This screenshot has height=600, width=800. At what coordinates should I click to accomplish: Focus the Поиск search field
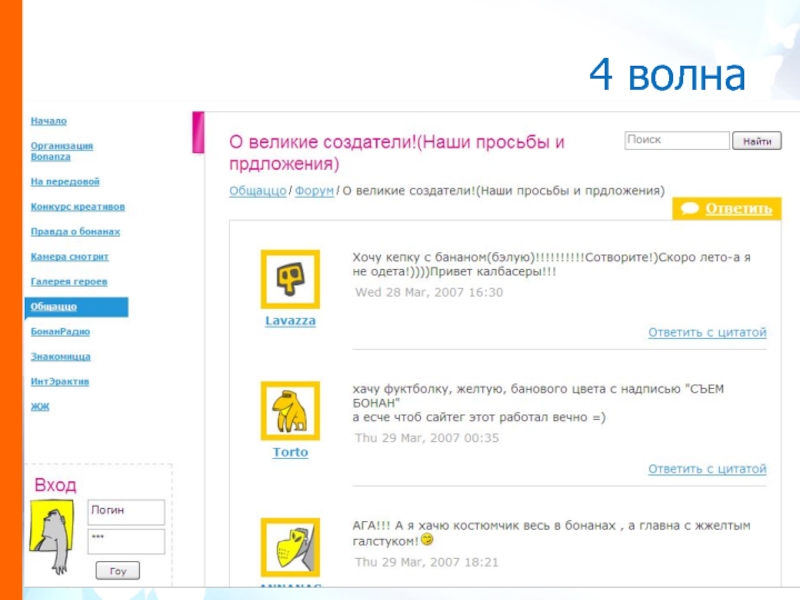[x=677, y=140]
